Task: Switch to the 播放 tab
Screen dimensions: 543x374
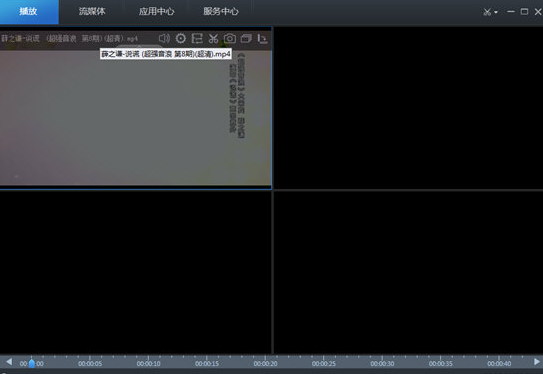Action: 29,12
